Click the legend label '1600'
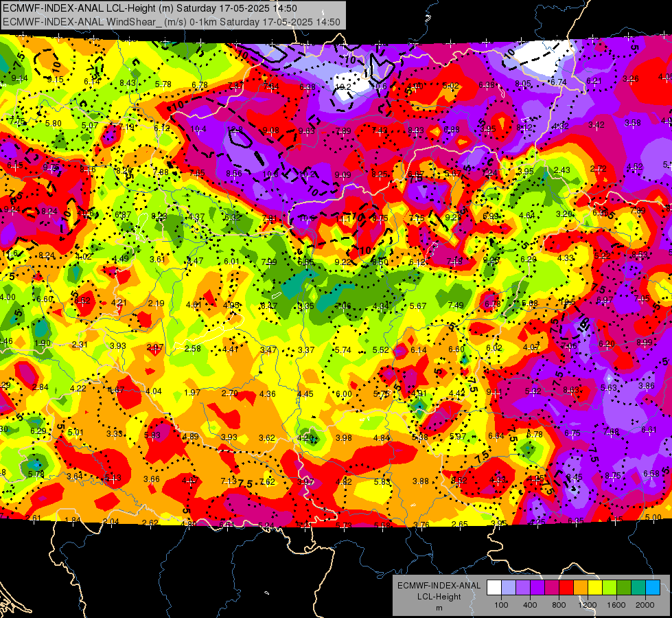672x618 pixels. (616, 605)
